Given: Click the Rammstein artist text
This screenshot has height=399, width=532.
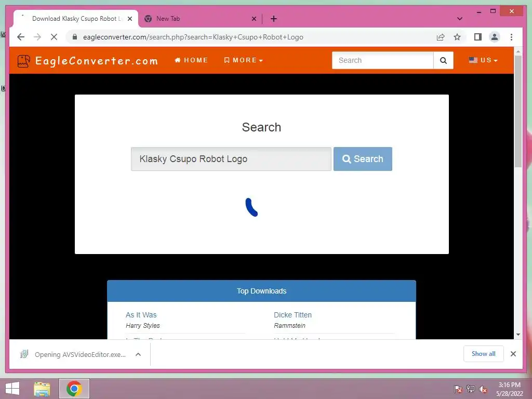Looking at the screenshot, I should (289, 326).
